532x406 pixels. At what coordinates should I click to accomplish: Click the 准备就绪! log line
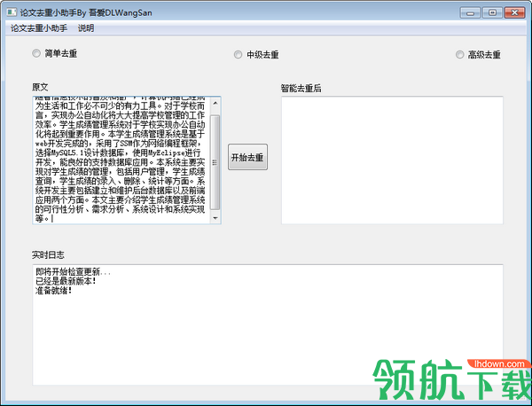[x=53, y=291]
